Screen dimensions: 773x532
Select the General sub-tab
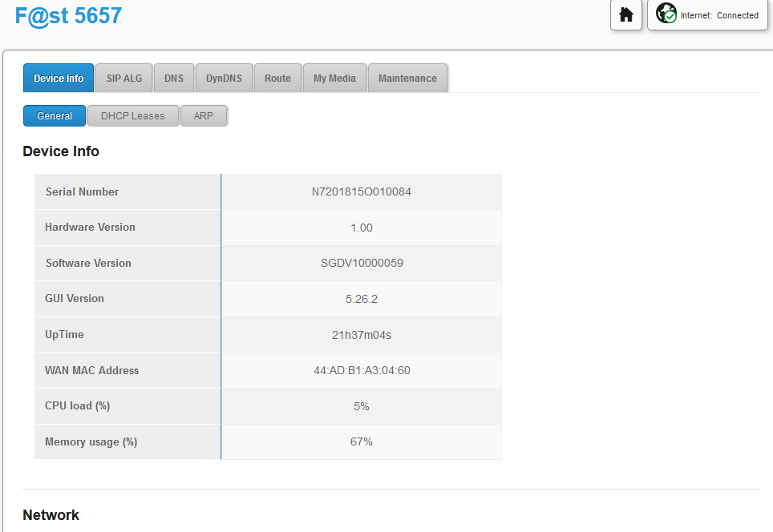coord(55,116)
